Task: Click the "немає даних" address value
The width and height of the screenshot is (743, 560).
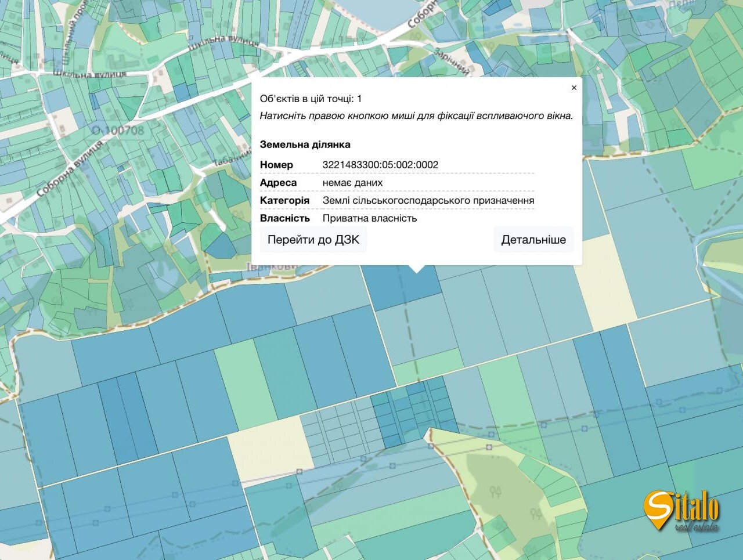Action: (x=352, y=183)
